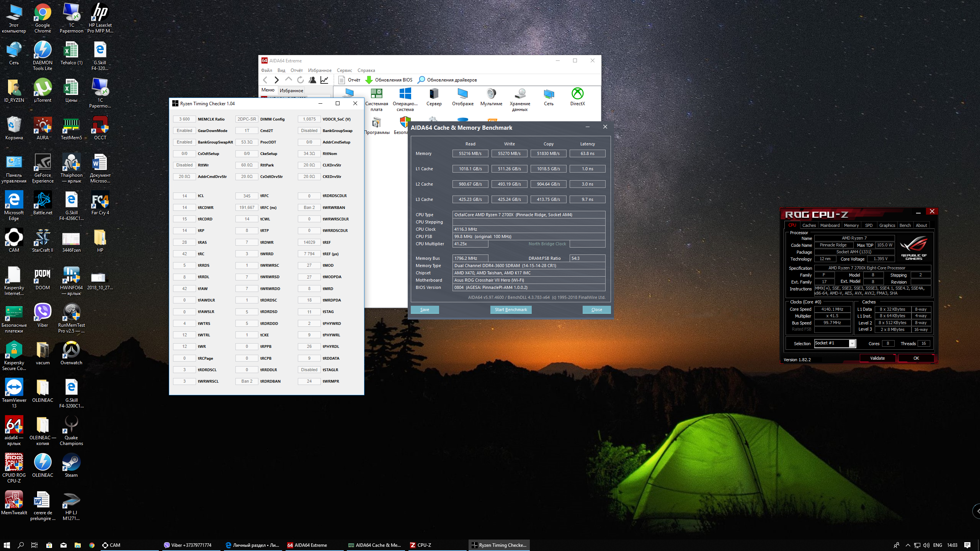Switch to the Избранное sidebar tab
The height and width of the screenshot is (551, 980).
pyautogui.click(x=291, y=91)
